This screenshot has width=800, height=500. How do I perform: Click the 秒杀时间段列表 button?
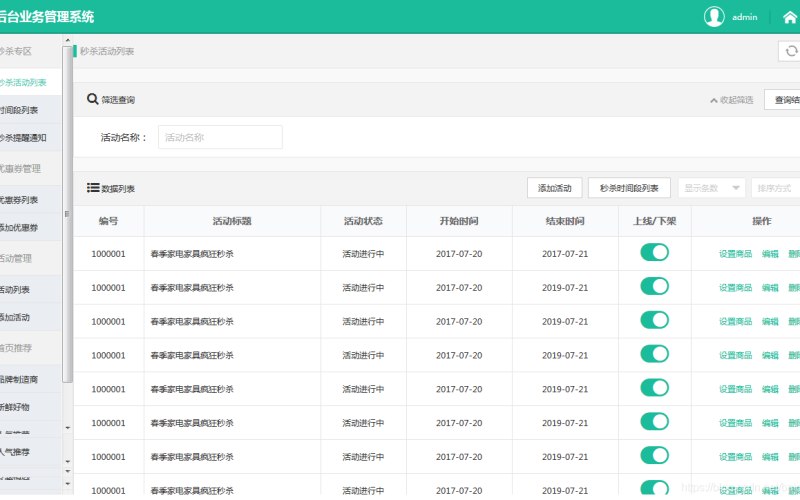tap(629, 188)
